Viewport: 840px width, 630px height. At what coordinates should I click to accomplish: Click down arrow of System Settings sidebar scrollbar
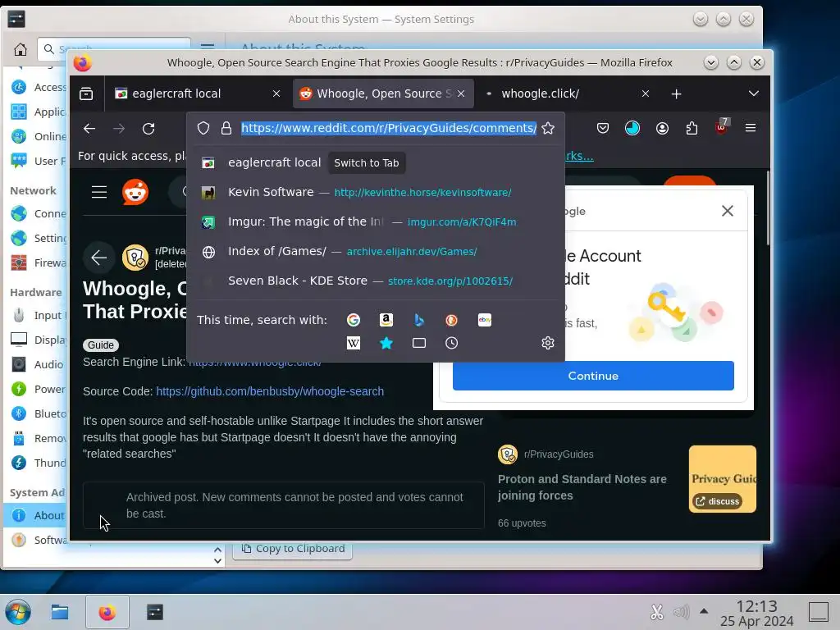point(217,561)
